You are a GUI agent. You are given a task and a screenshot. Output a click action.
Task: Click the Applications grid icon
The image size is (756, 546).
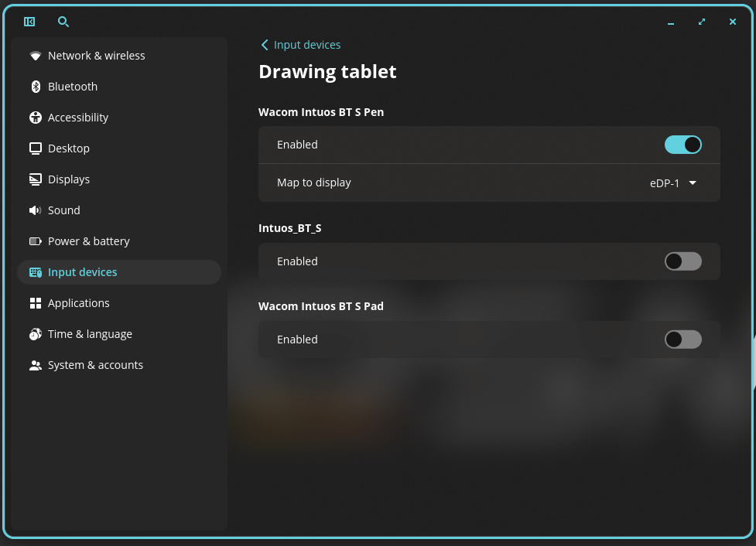pos(35,303)
